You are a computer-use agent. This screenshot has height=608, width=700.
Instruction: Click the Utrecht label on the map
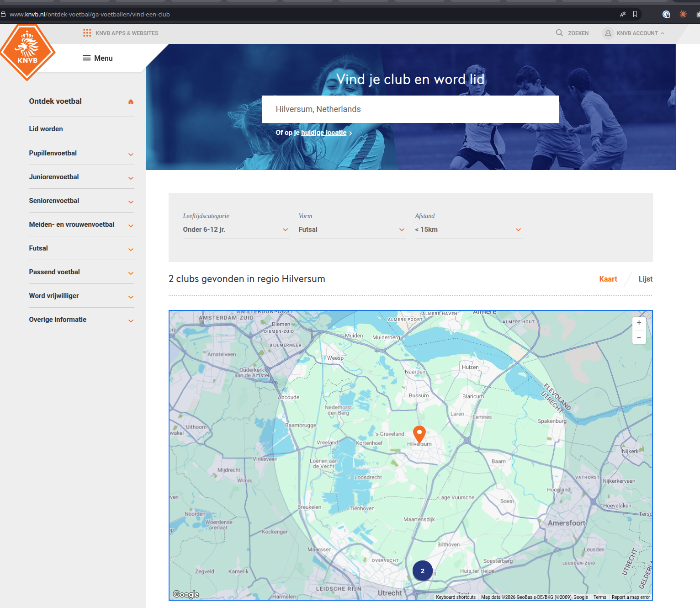390,593
